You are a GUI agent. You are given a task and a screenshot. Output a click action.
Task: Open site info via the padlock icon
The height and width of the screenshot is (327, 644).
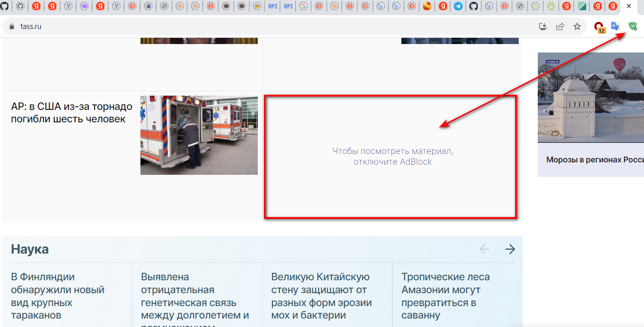point(12,26)
